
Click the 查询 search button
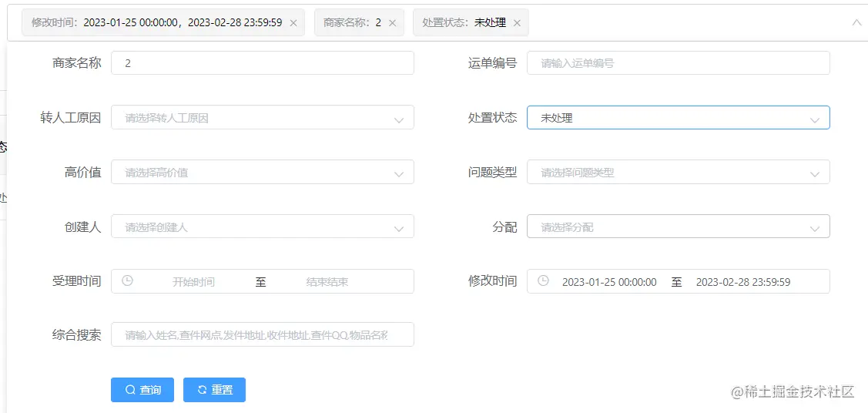pos(142,390)
